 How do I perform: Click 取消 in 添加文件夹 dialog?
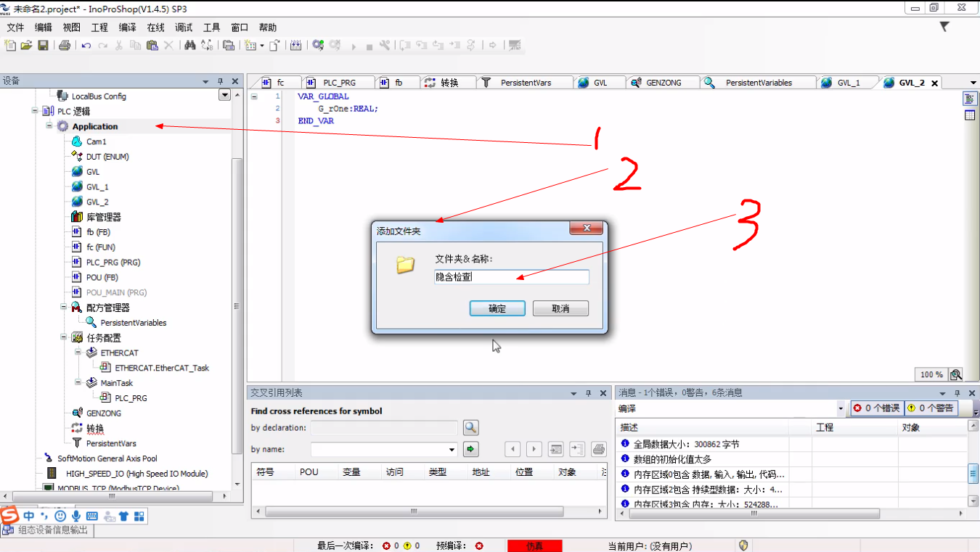(x=560, y=308)
